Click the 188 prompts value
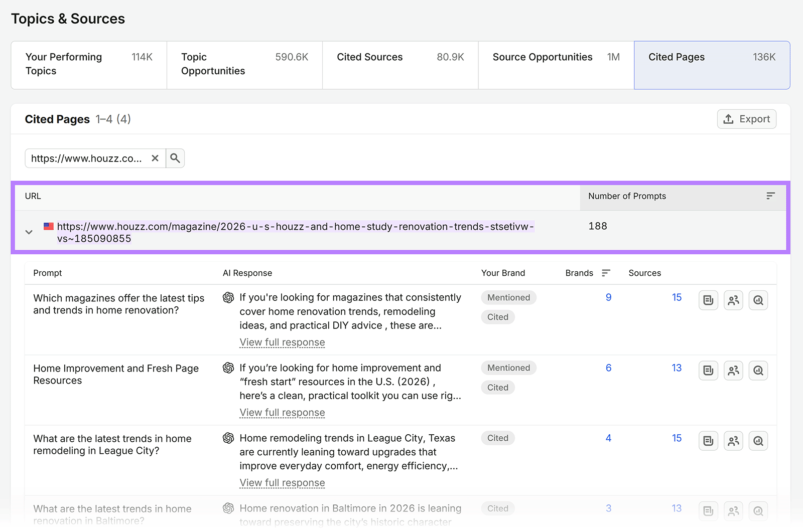803x532 pixels. [x=598, y=226]
